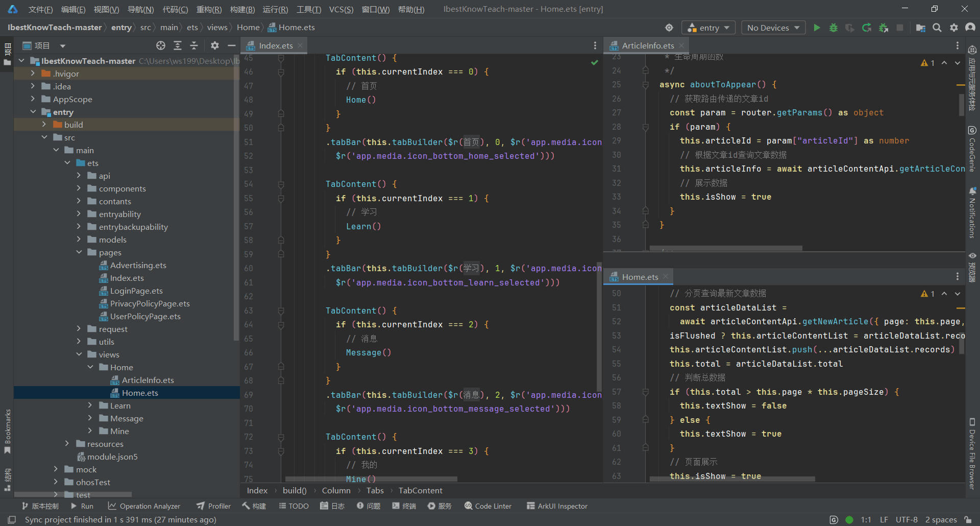Open Search Everywhere magnifier icon
The height and width of the screenshot is (526, 980).
tap(937, 28)
